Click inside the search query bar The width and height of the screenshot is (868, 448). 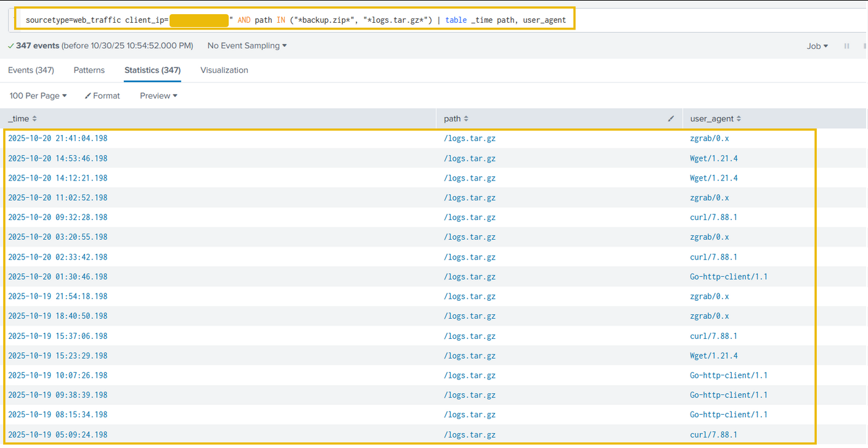pyautogui.click(x=370, y=19)
